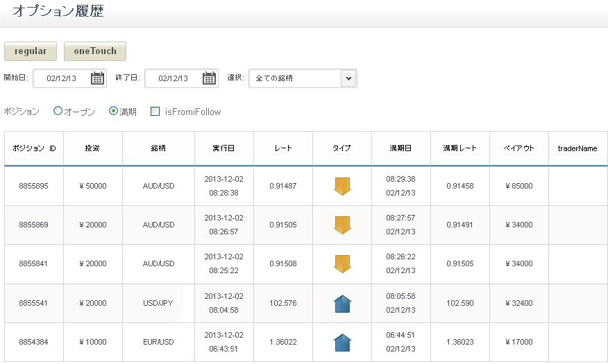Click the 満期日 column header
608x364 pixels.
coord(401,148)
